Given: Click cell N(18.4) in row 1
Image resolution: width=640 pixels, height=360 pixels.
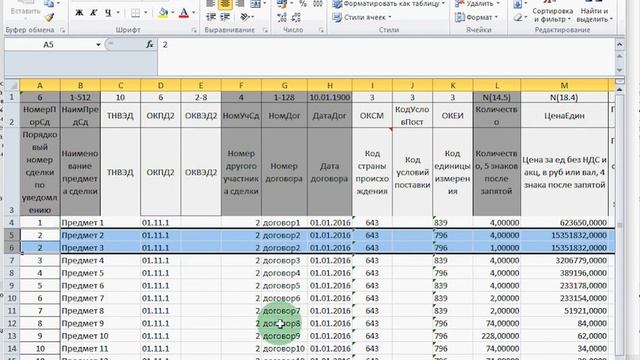Looking at the screenshot, I should 564,98.
